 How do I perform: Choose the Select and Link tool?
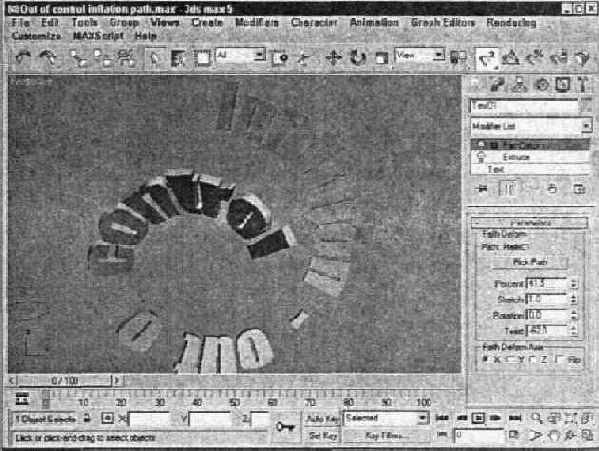(78, 58)
